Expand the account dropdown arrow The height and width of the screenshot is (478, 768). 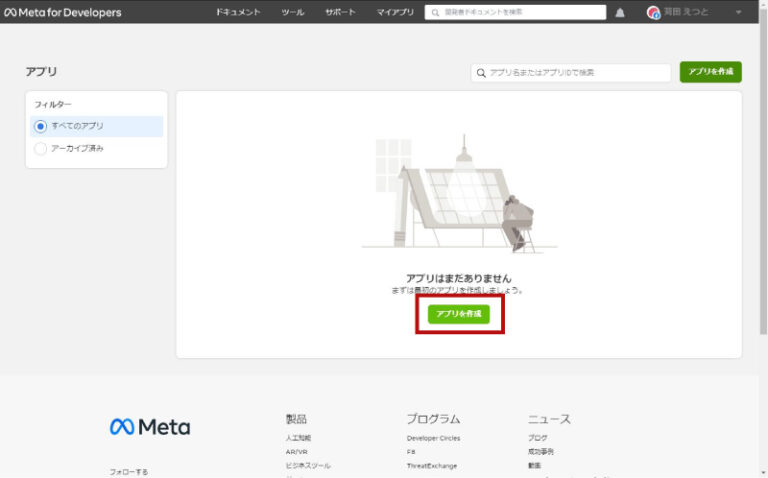(x=739, y=13)
